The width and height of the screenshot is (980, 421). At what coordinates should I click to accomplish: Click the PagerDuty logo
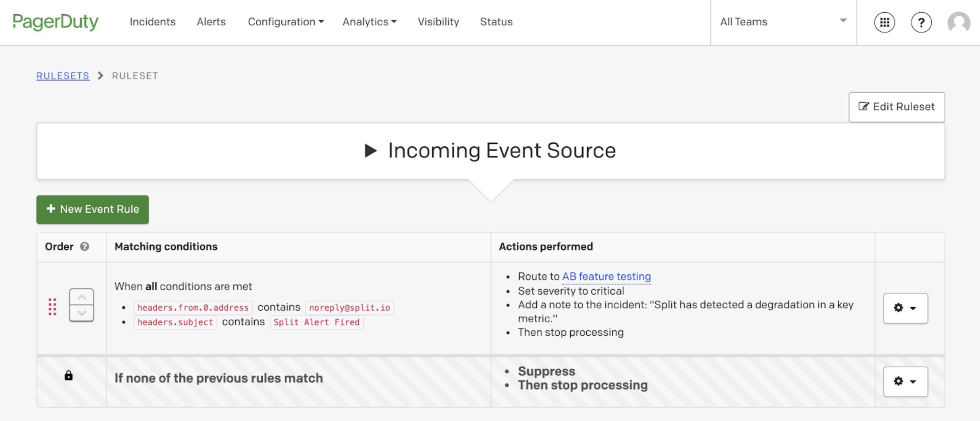click(55, 22)
